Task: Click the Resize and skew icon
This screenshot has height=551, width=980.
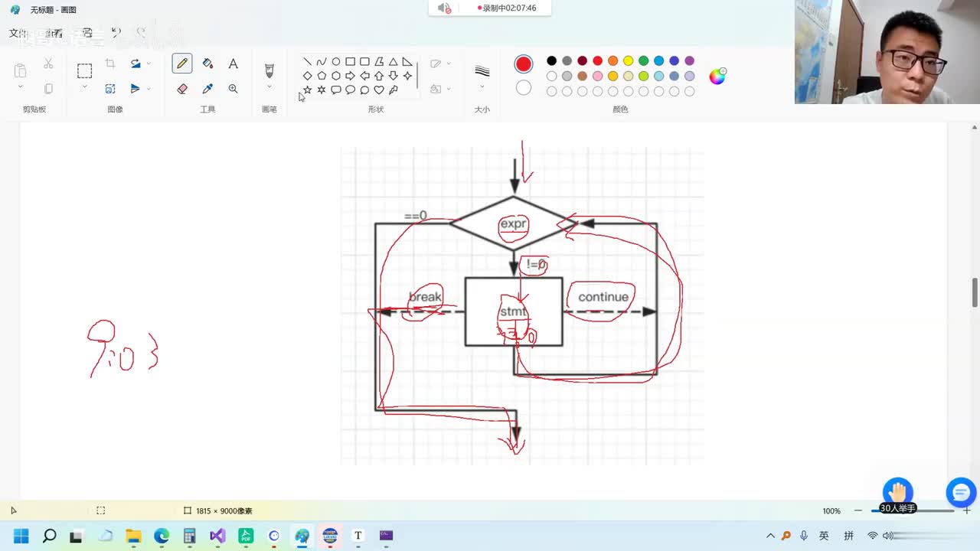Action: (x=110, y=89)
